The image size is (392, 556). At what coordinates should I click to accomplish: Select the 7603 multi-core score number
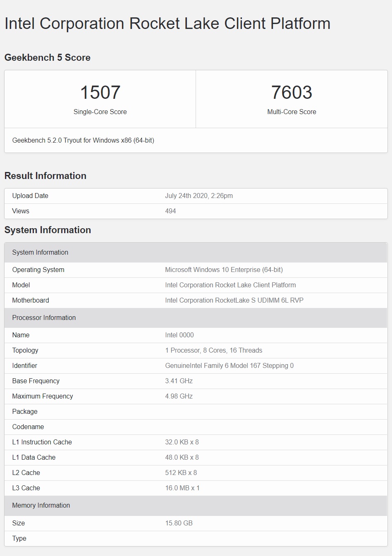tap(292, 92)
